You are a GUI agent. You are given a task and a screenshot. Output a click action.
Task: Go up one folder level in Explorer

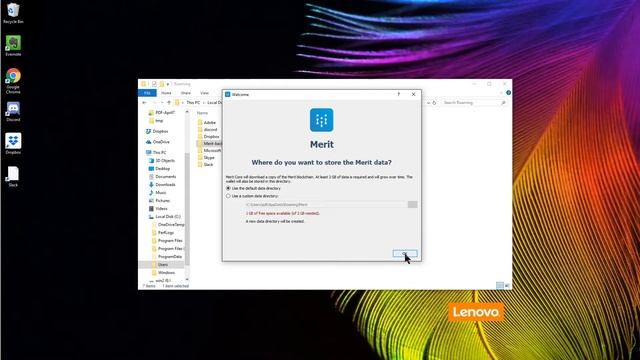(x=169, y=103)
